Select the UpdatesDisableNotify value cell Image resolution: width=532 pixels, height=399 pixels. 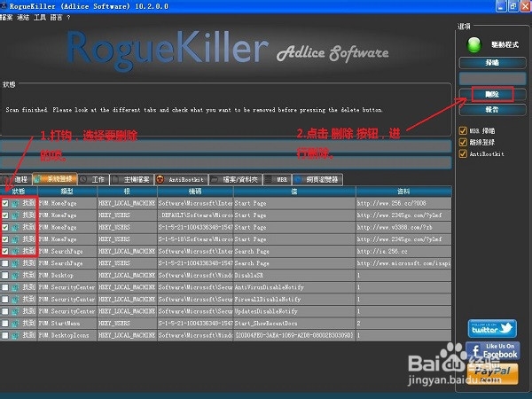pyautogui.click(x=294, y=311)
